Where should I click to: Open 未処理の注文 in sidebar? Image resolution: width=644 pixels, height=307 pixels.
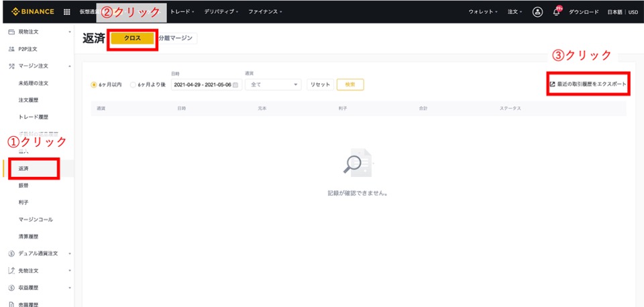[x=34, y=83]
